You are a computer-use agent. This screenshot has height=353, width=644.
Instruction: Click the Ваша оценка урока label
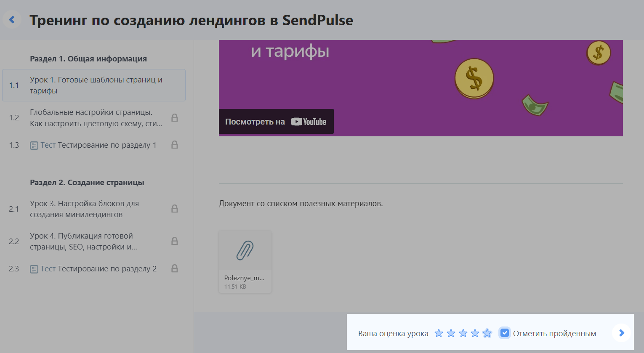point(393,334)
